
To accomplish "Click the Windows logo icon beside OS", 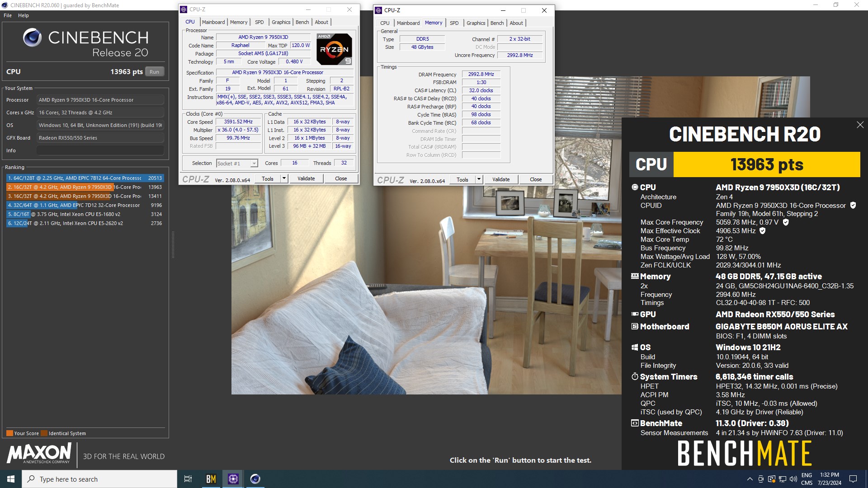I will pyautogui.click(x=635, y=347).
